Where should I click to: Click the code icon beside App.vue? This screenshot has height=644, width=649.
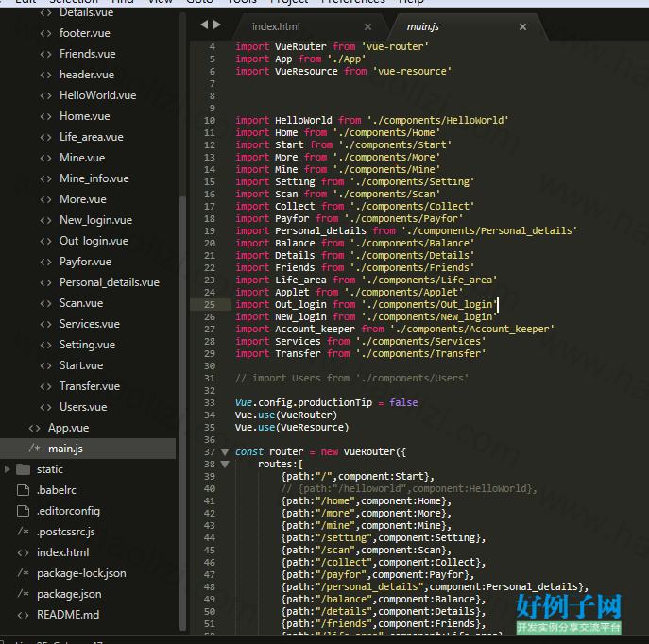pyautogui.click(x=35, y=428)
